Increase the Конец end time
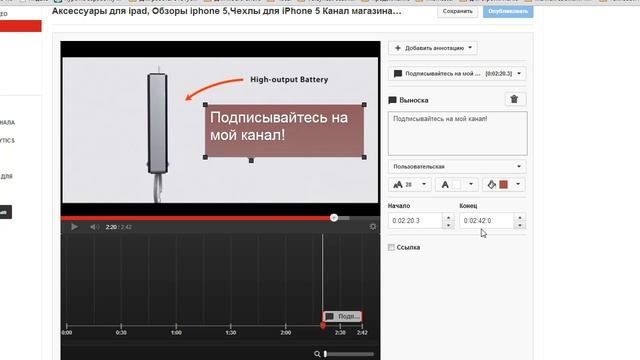 [520, 218]
